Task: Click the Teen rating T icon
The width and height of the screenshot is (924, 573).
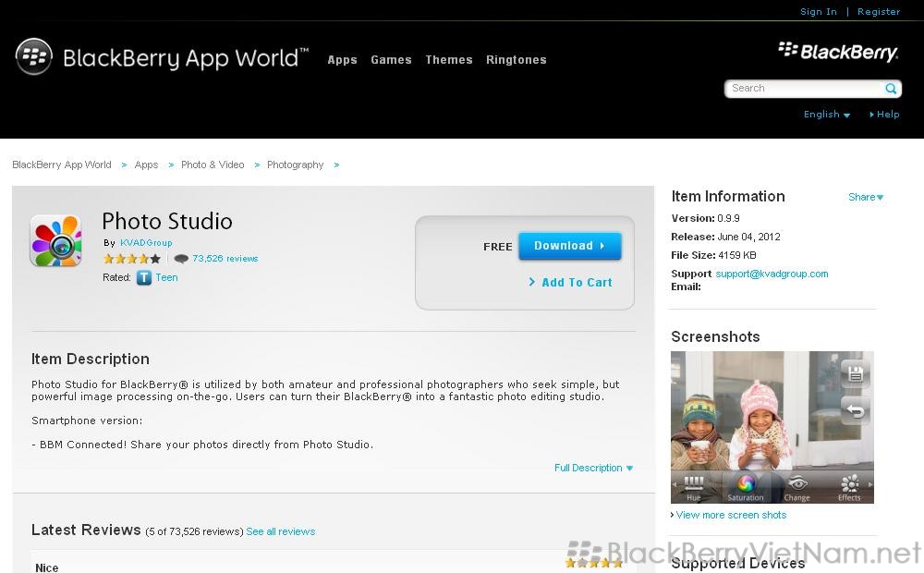Action: pyautogui.click(x=144, y=277)
